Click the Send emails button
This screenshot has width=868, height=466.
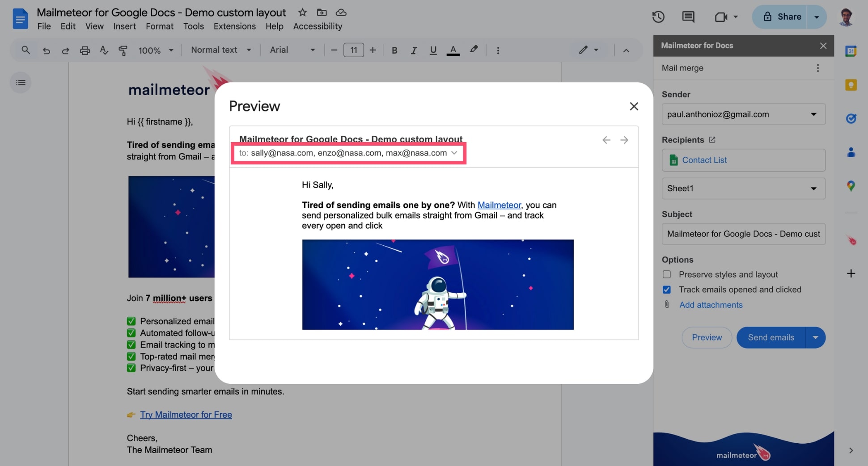click(771, 337)
